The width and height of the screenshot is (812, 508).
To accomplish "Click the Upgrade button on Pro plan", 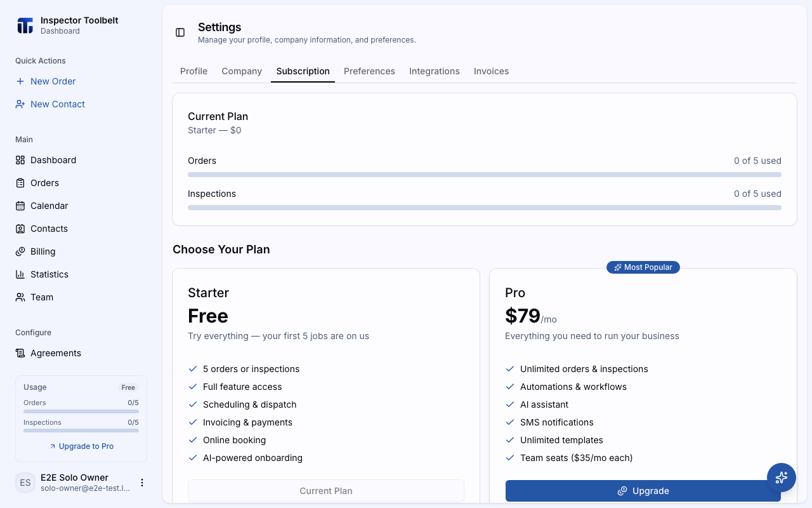I will coord(643,491).
